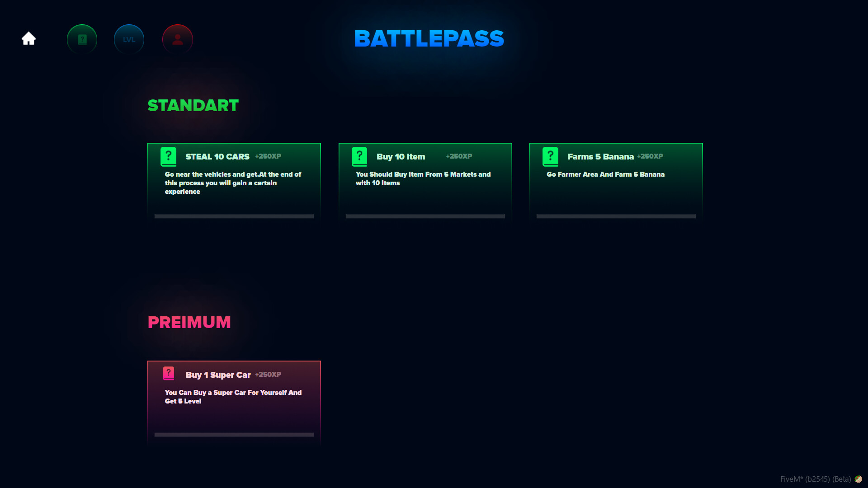Click the question icon on Buy 10 Item card
The width and height of the screenshot is (868, 488).
[x=359, y=156]
